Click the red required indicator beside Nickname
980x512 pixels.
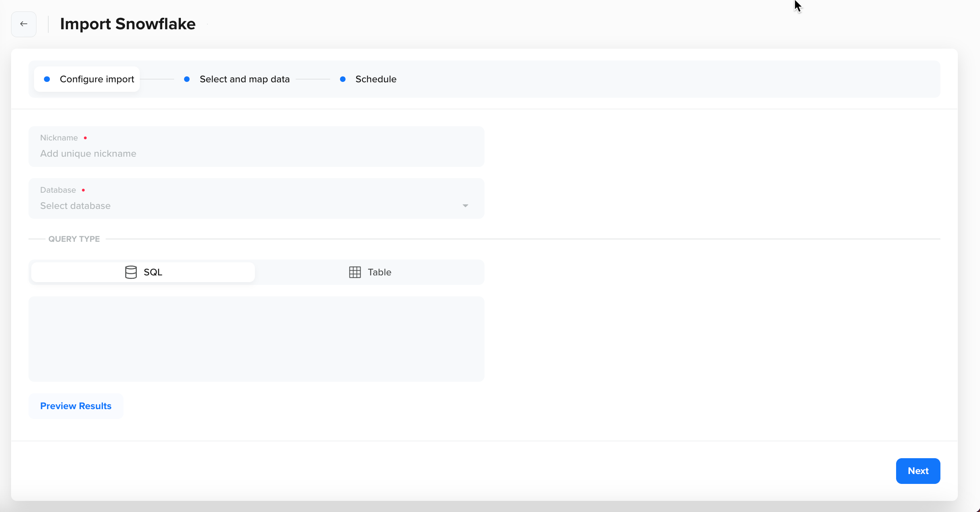point(85,138)
